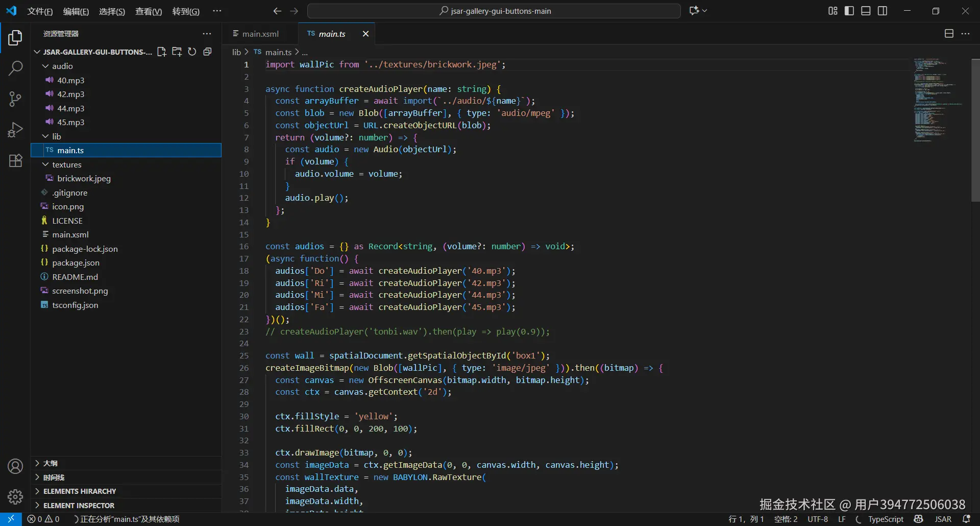Click the editor vertical scrollbar thumb

[x=975, y=130]
